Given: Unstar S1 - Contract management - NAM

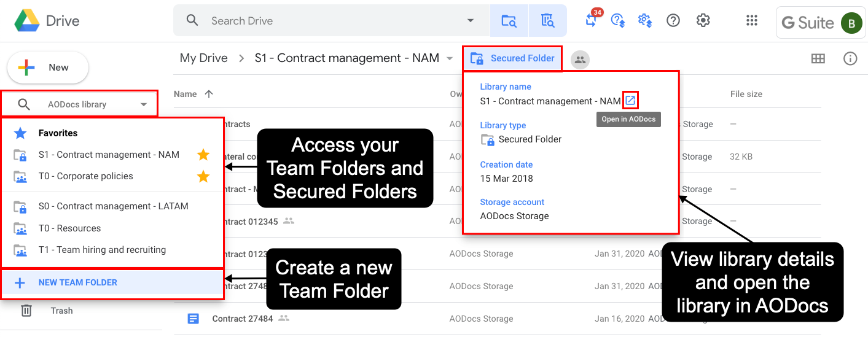Looking at the screenshot, I should tap(203, 155).
